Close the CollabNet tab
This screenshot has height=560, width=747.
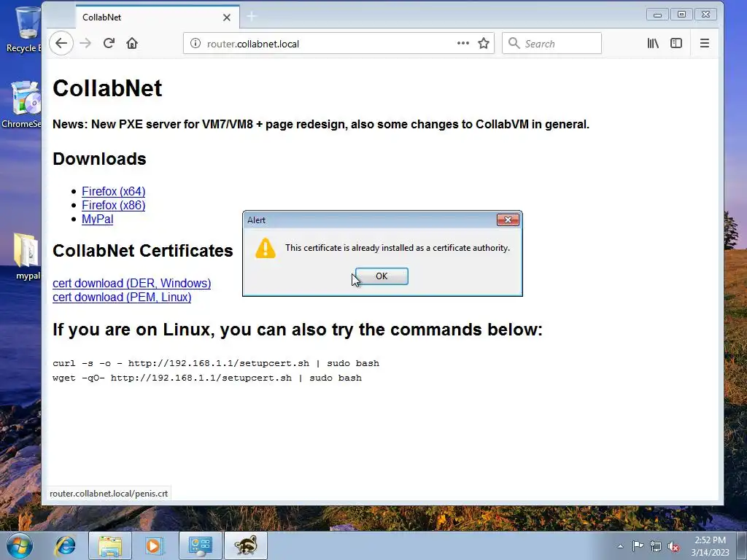tap(227, 17)
